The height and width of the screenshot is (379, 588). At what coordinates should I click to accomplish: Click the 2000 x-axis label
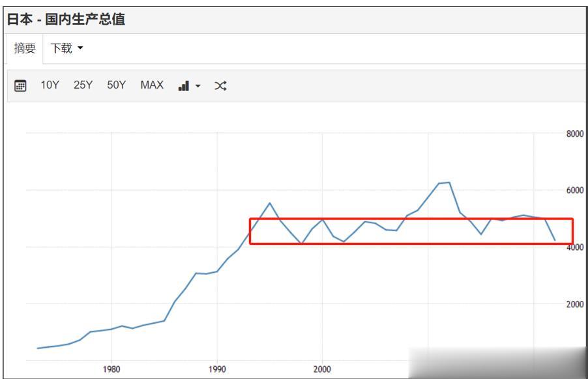(322, 369)
